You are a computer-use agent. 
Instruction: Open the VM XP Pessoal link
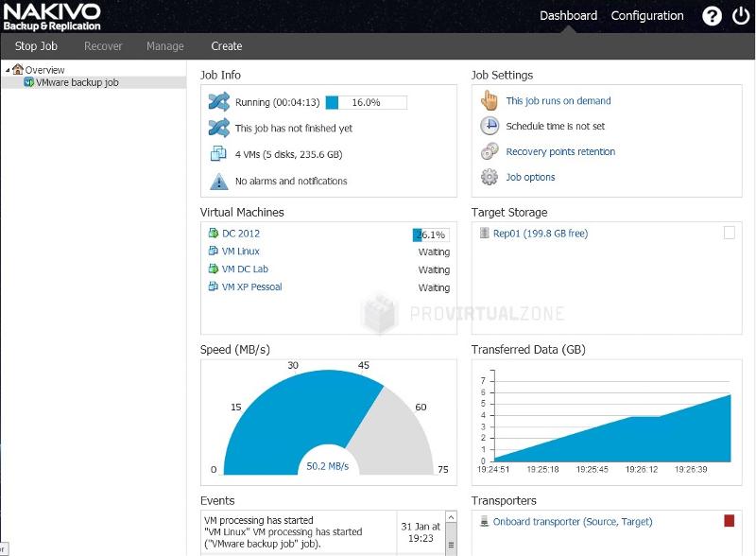[251, 287]
